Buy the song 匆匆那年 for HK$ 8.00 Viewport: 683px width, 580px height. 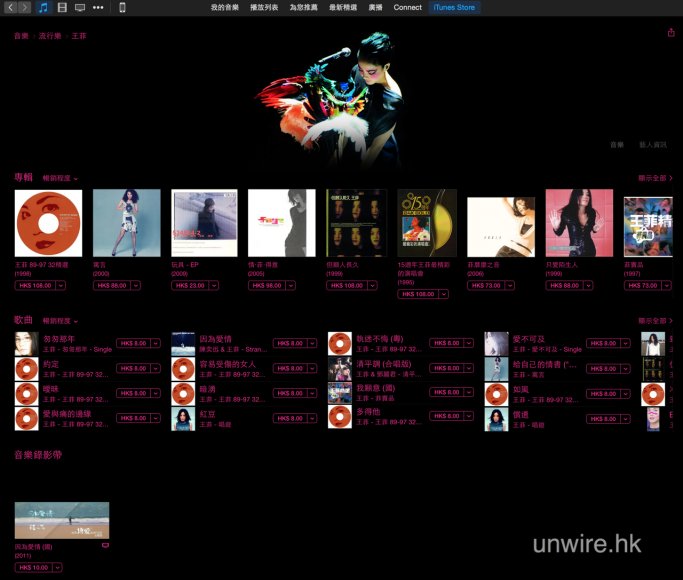point(133,343)
